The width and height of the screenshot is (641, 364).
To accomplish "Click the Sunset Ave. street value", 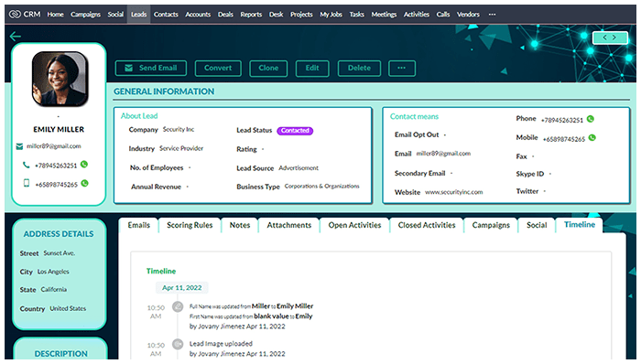I will pyautogui.click(x=60, y=253).
